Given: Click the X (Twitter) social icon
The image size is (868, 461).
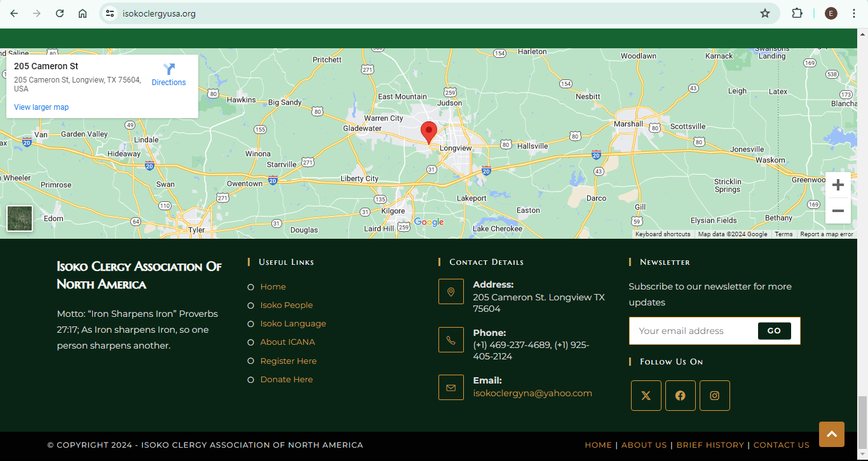Looking at the screenshot, I should [x=646, y=396].
